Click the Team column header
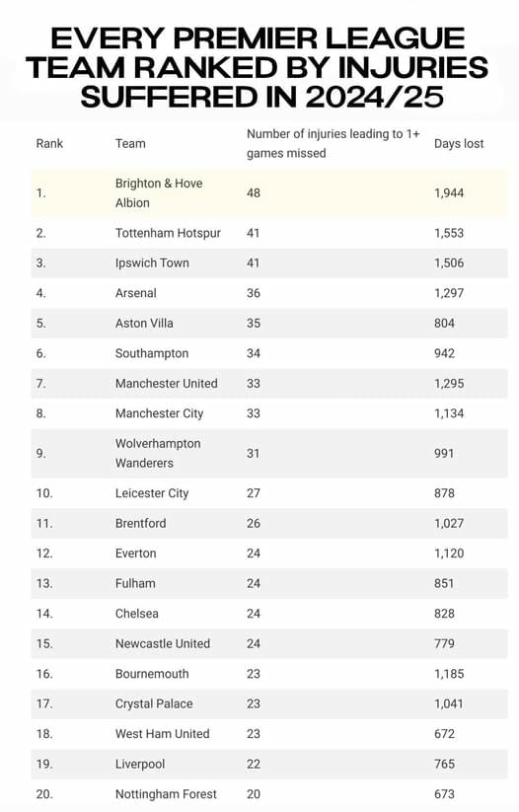 tap(130, 143)
